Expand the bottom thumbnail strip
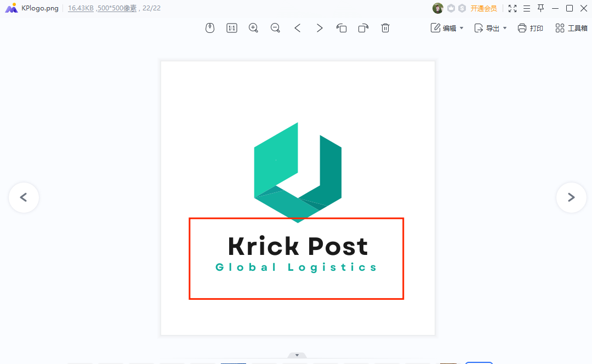This screenshot has width=592, height=364. click(297, 355)
